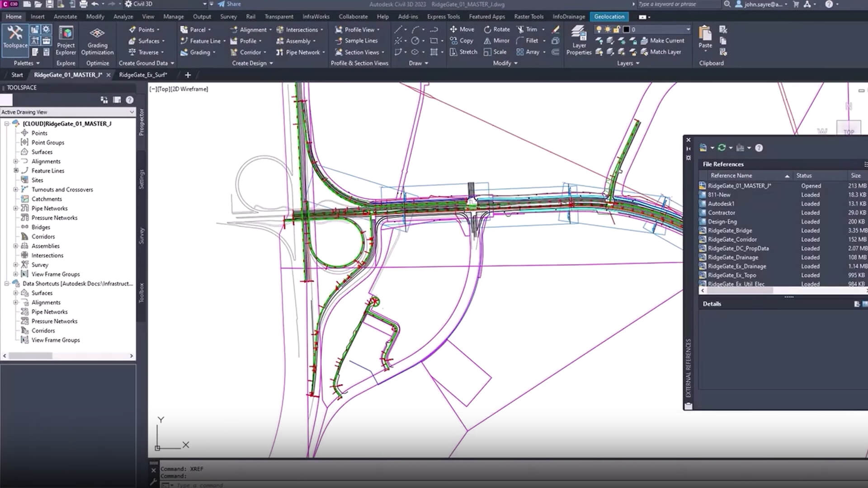Click the Undo arrow in quick access toolbar
The width and height of the screenshot is (868, 488).
95,4
